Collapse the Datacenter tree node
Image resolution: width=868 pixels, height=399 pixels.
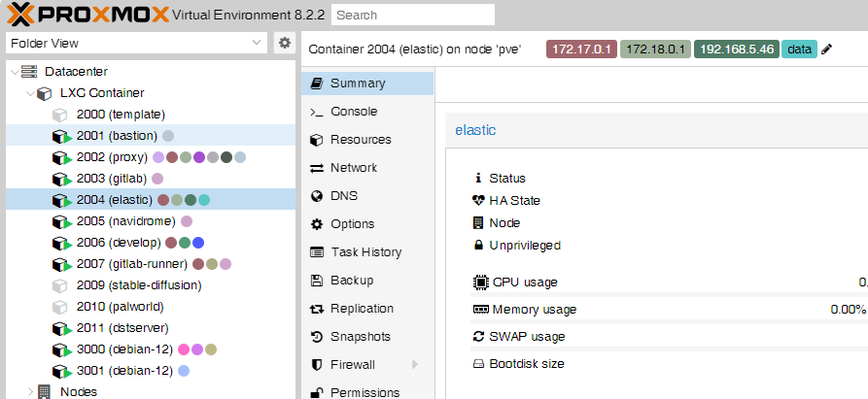[14, 72]
